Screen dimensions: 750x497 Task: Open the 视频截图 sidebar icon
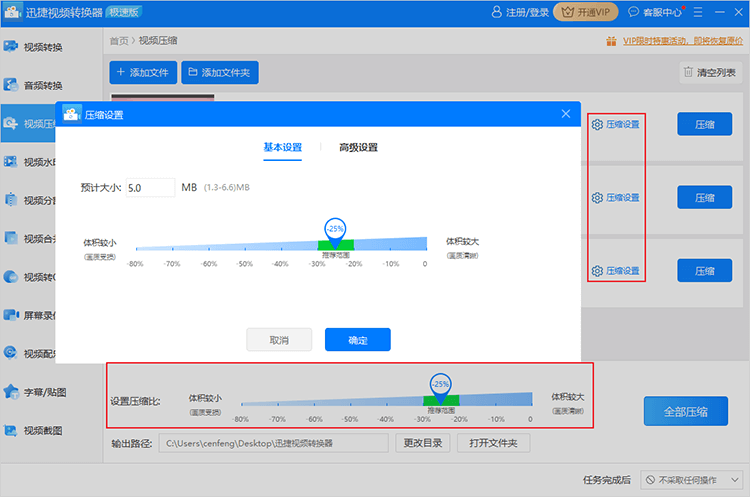pyautogui.click(x=11, y=430)
